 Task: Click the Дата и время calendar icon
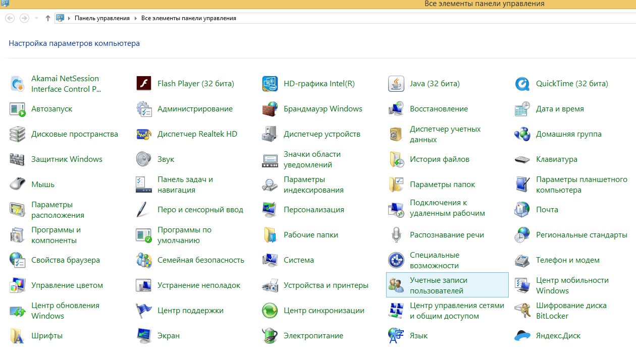522,109
